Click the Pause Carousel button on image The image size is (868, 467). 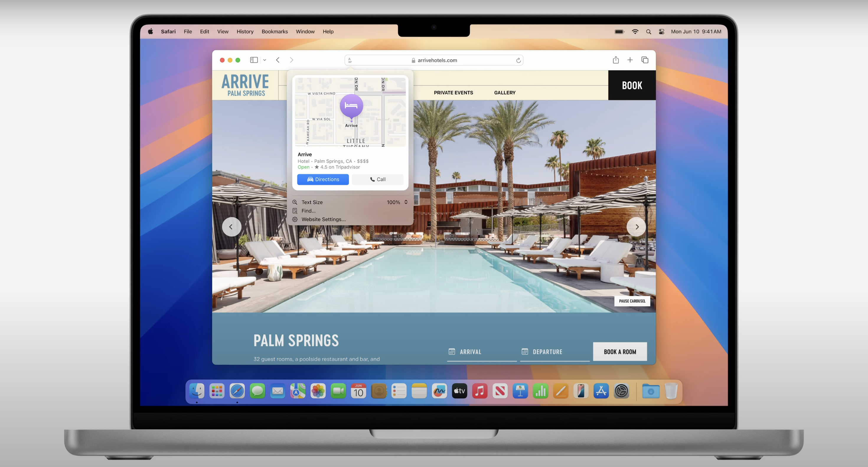pos(632,300)
